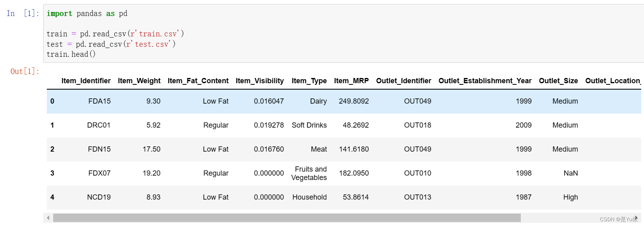Select the Outlet_Establishment_Year column header

pyautogui.click(x=485, y=81)
